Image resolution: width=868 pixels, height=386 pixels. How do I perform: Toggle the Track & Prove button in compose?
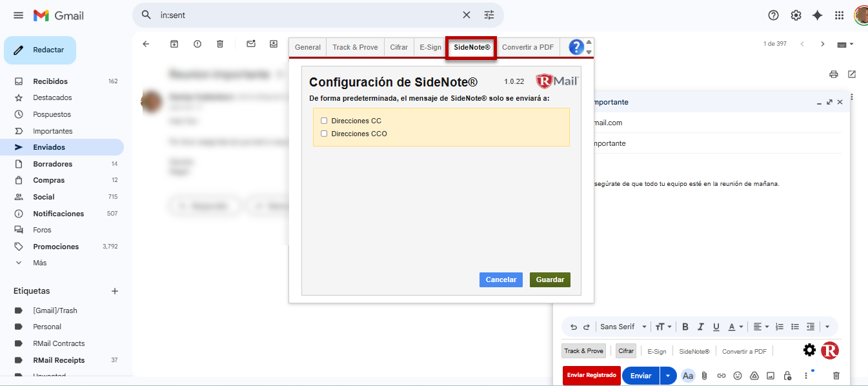click(583, 351)
